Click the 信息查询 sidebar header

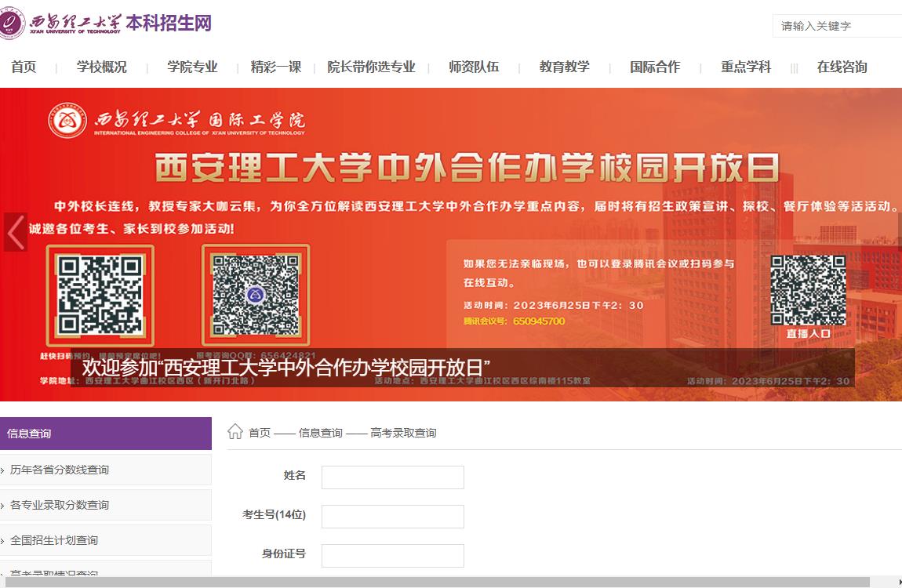tap(106, 434)
